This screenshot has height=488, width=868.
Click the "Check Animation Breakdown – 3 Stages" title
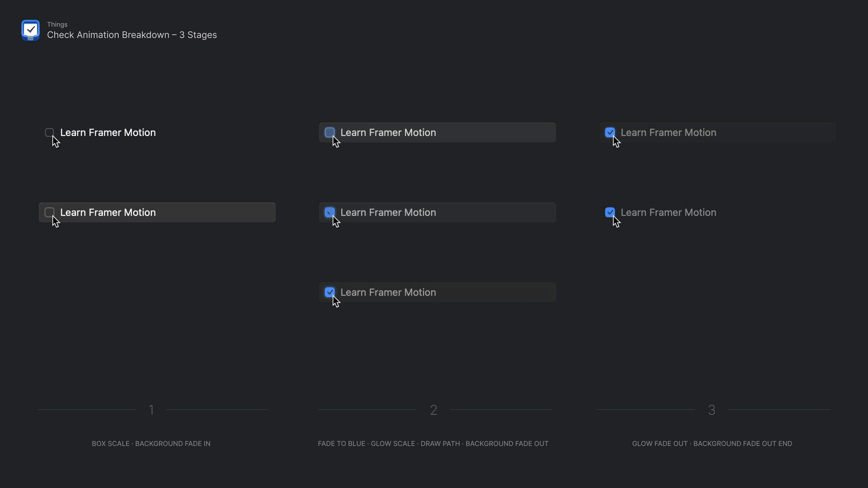pos(132,35)
